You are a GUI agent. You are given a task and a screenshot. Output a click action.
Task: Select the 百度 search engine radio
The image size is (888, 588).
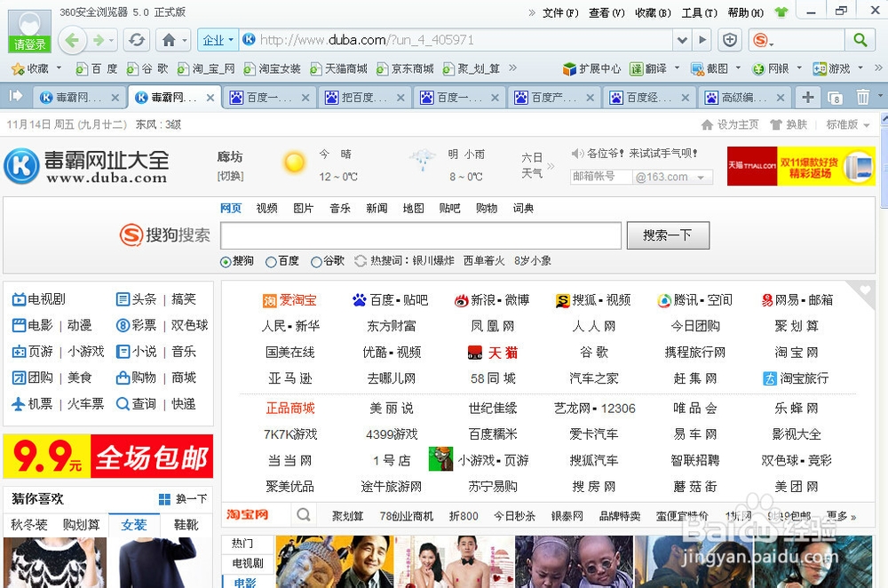point(271,262)
